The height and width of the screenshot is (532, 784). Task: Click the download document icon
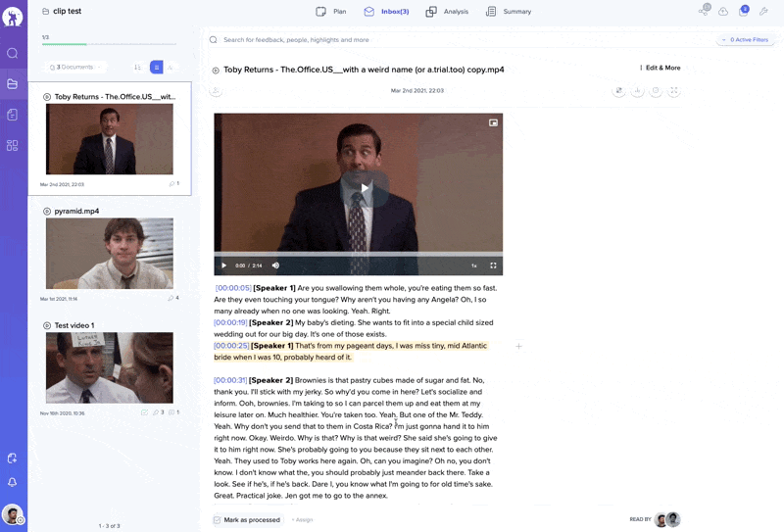637,90
